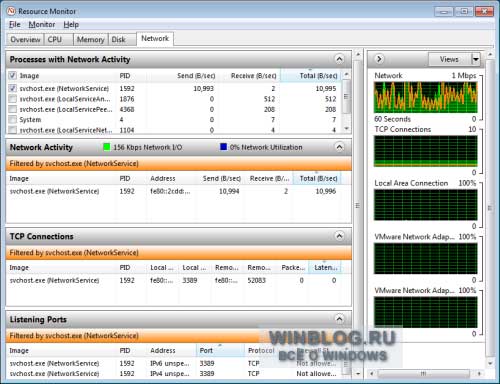Click the Resource Monitor title bar icon
The width and height of the screenshot is (500, 384).
pyautogui.click(x=11, y=11)
